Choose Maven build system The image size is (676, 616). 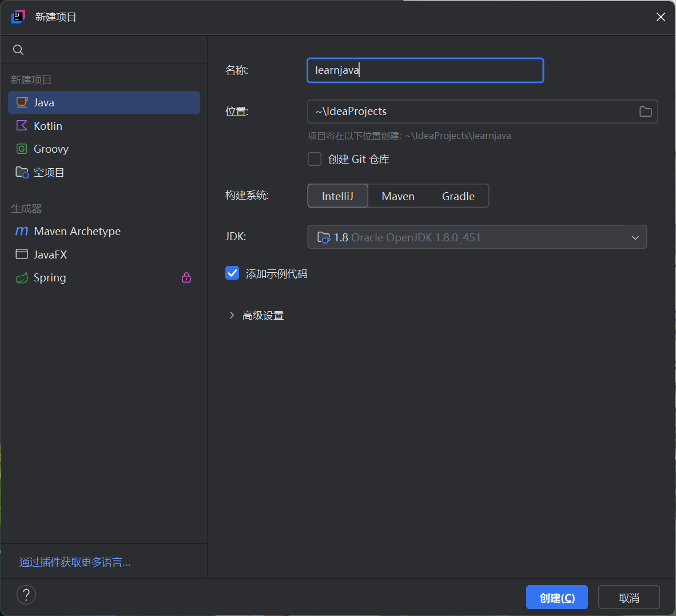click(x=398, y=196)
